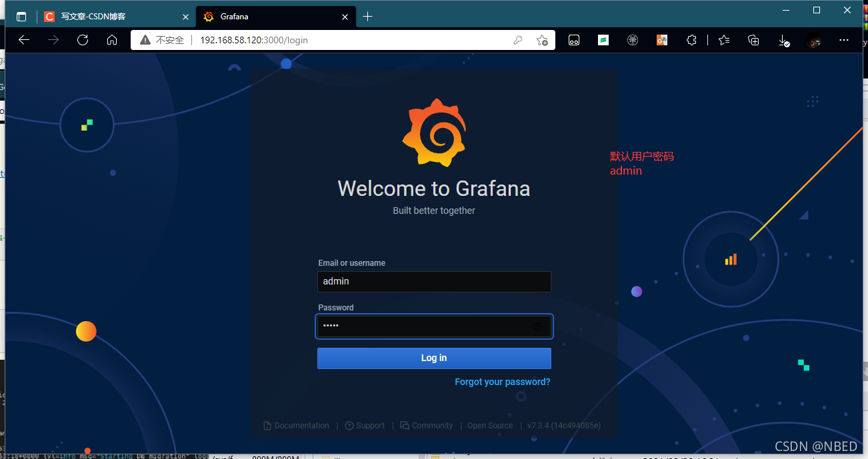
Task: Open saved password key icon
Action: tap(518, 40)
